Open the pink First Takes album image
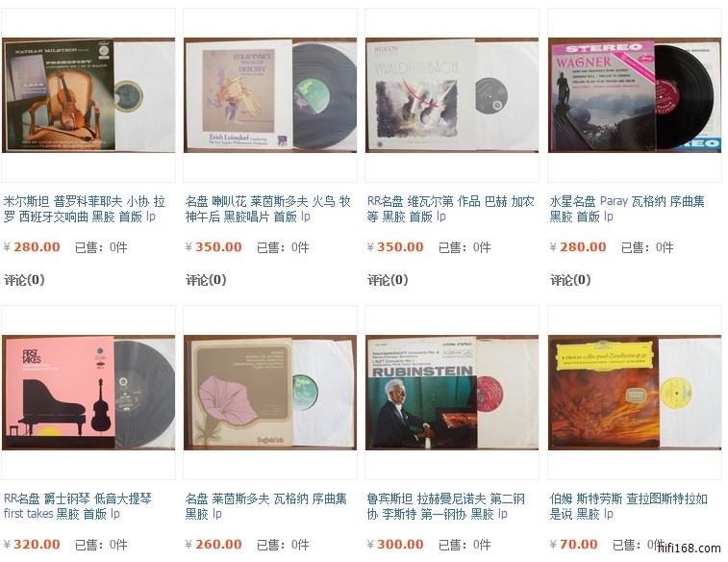Viewport: 728px width, 562px height. (88, 393)
